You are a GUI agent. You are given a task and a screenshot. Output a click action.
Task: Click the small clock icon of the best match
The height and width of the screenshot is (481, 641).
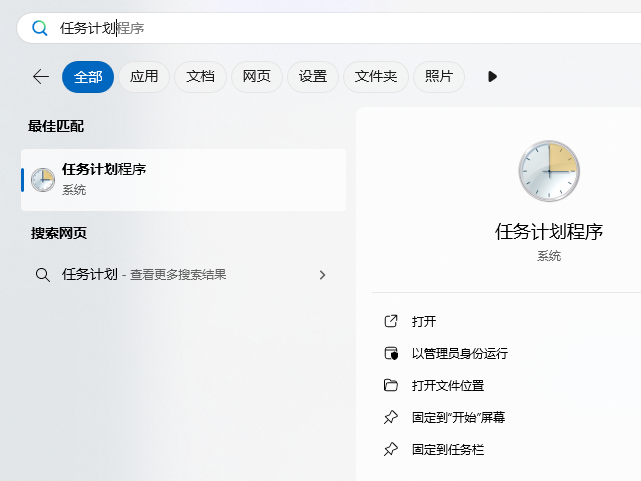point(43,180)
